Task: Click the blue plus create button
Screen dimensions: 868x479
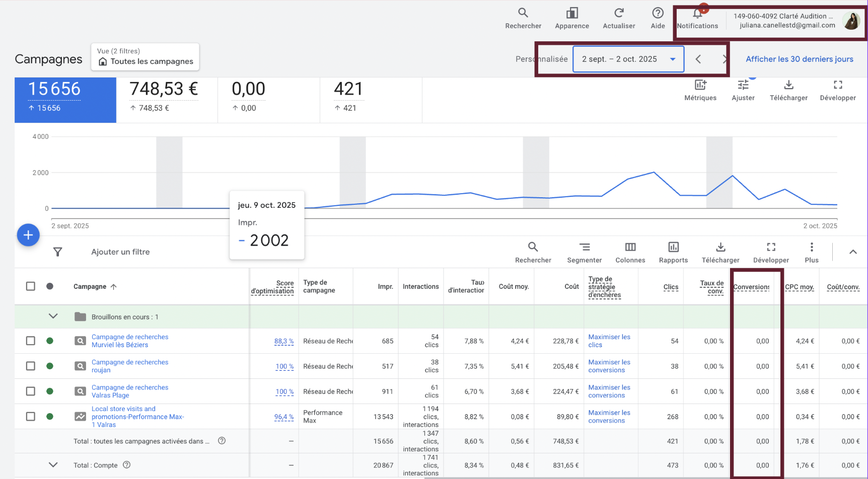Action: pyautogui.click(x=28, y=235)
